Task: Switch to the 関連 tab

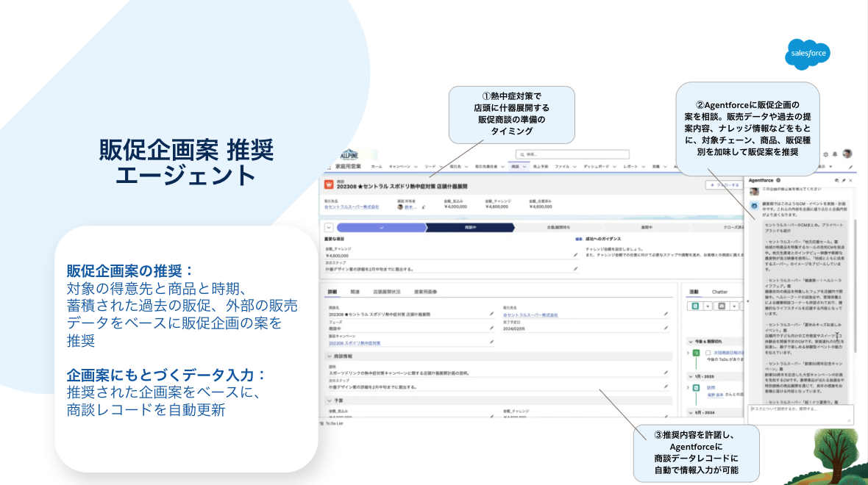Action: coord(355,292)
